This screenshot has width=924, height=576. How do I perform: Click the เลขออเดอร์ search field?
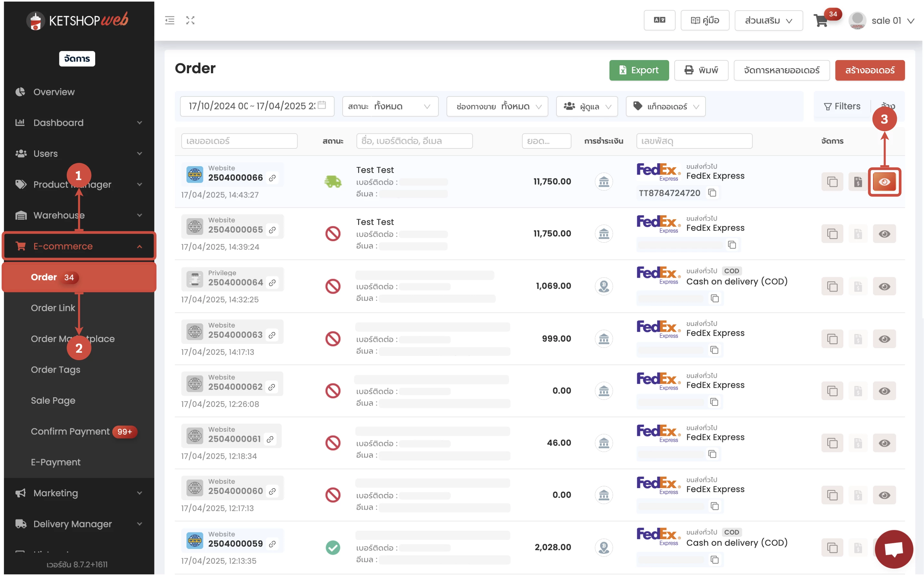tap(239, 141)
